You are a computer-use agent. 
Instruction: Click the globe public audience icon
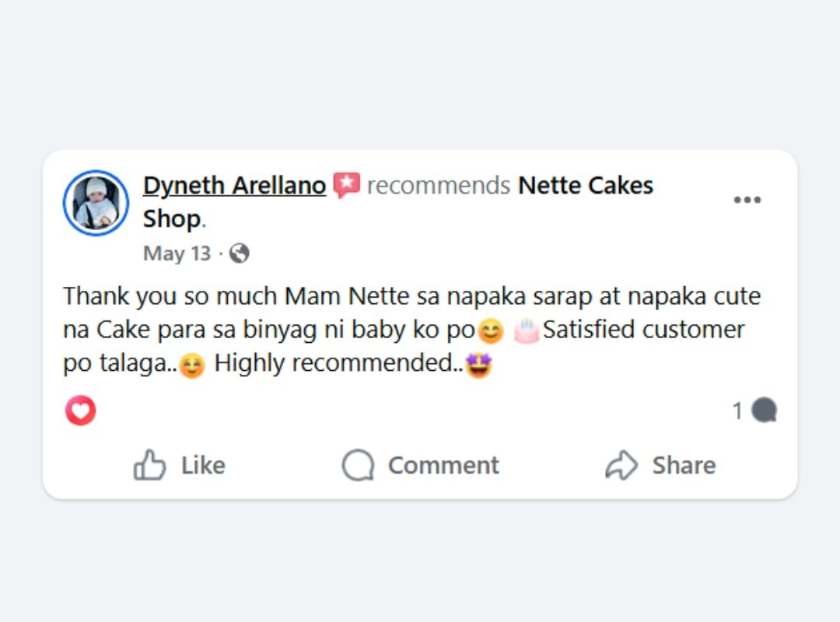pyautogui.click(x=240, y=253)
